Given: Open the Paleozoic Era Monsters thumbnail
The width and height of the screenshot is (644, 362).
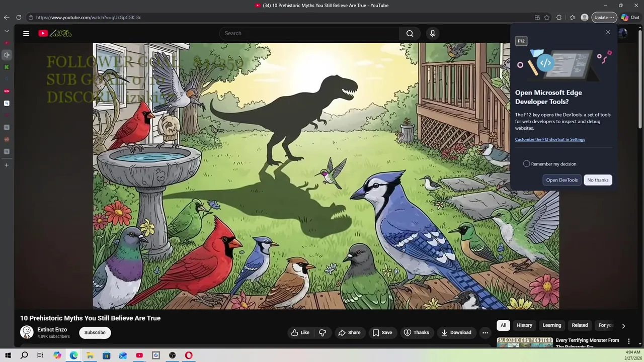Looking at the screenshot, I should (x=525, y=342).
